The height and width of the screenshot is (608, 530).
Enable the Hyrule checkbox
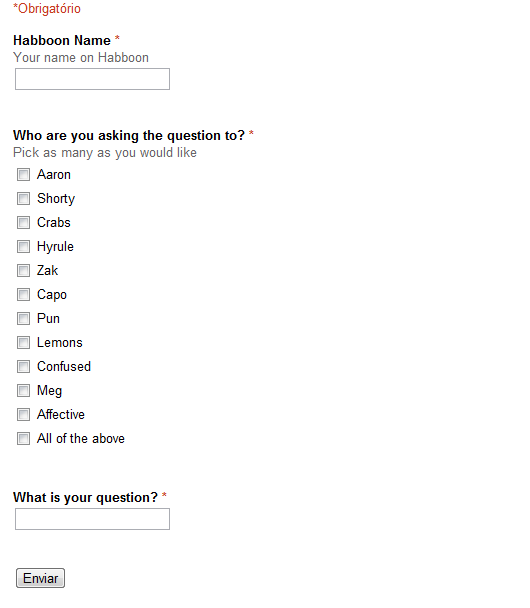(x=23, y=247)
